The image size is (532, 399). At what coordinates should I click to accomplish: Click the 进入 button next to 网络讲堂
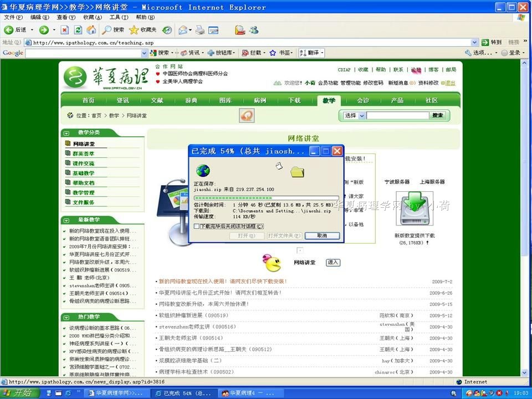point(333,262)
